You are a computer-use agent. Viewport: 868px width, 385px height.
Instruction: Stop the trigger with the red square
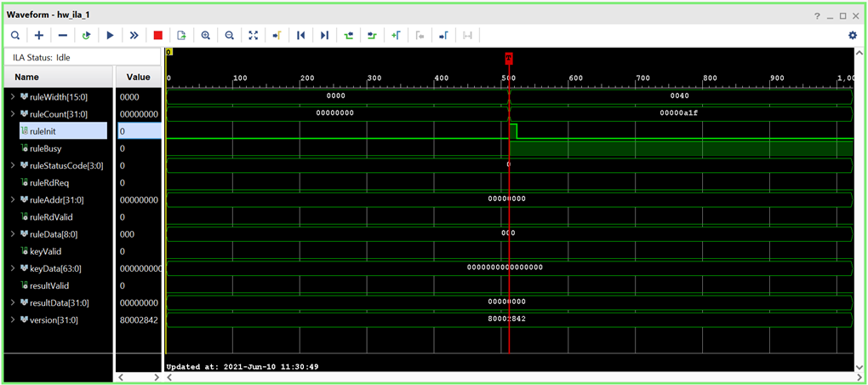pos(157,36)
